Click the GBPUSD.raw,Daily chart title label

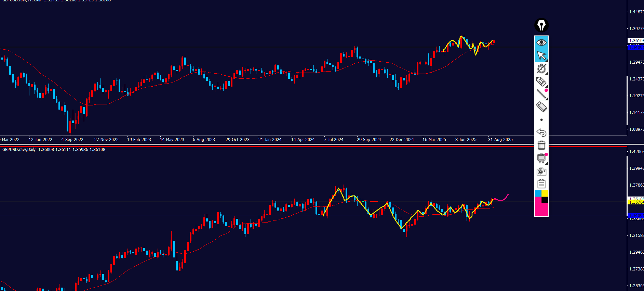point(19,150)
